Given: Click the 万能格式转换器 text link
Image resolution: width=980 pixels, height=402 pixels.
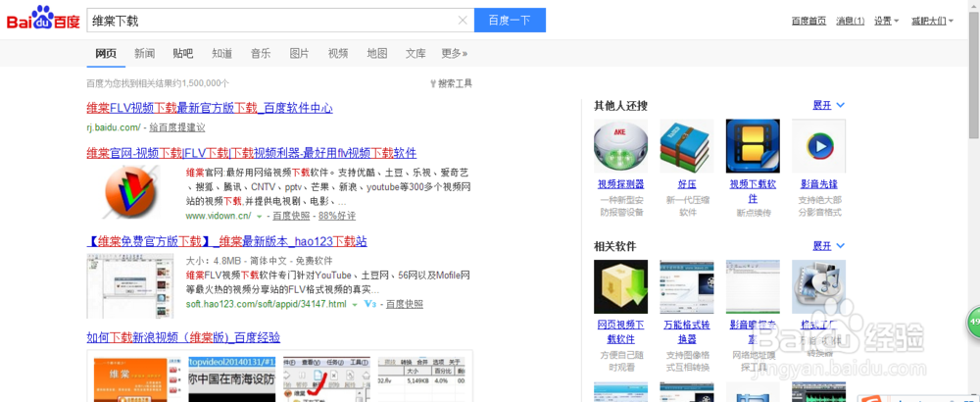Looking at the screenshot, I should 687,332.
